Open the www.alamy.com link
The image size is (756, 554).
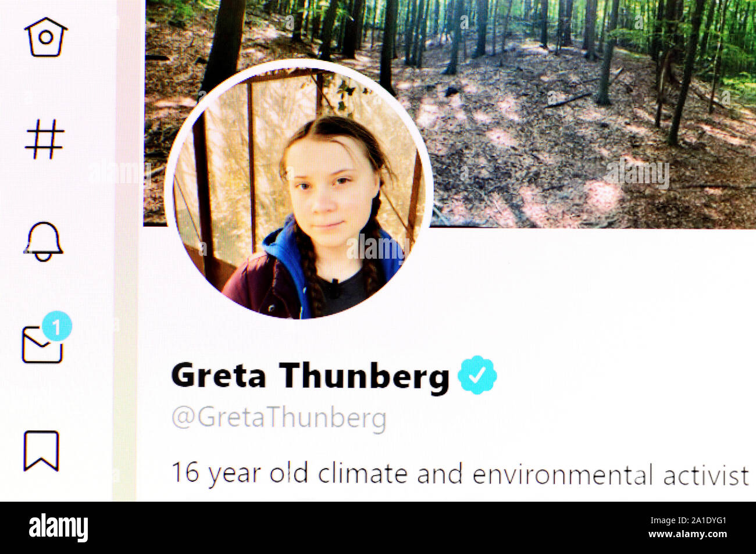click(x=687, y=534)
